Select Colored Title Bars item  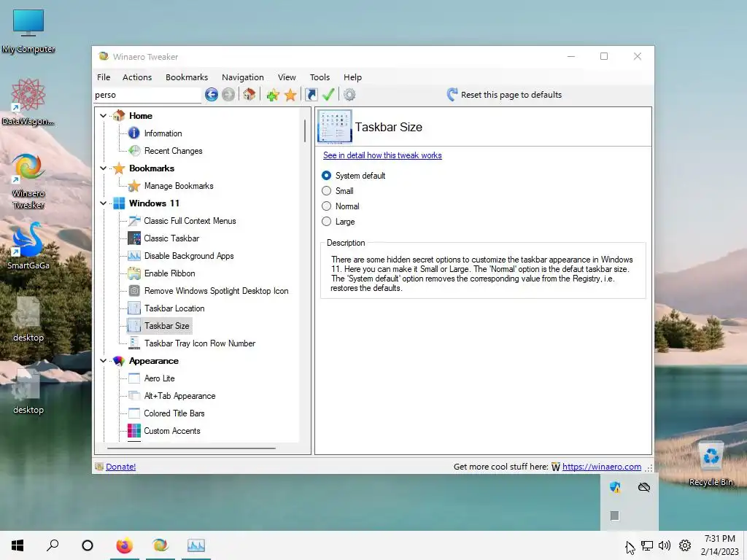tap(174, 413)
